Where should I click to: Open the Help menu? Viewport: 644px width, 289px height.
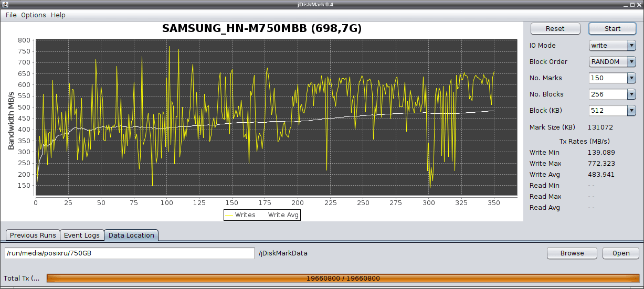point(58,15)
